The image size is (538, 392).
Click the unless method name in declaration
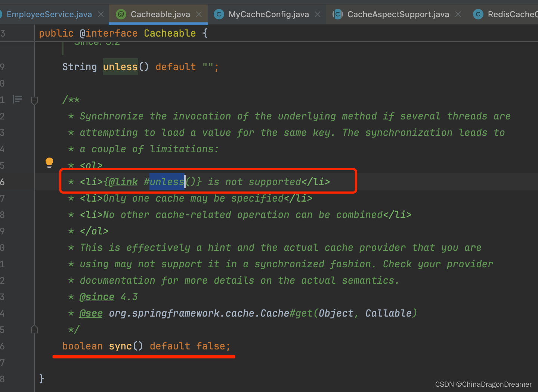[120, 67]
